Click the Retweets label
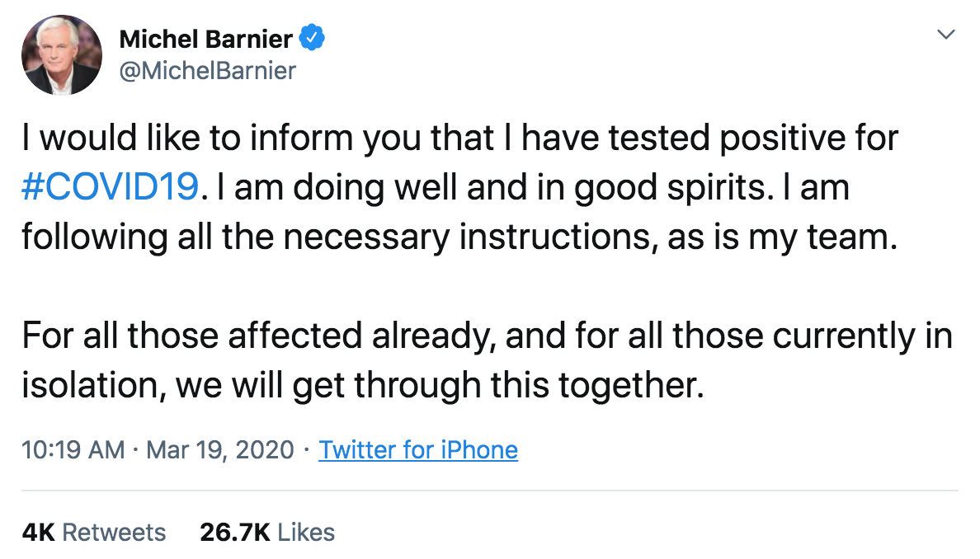 coord(114,533)
